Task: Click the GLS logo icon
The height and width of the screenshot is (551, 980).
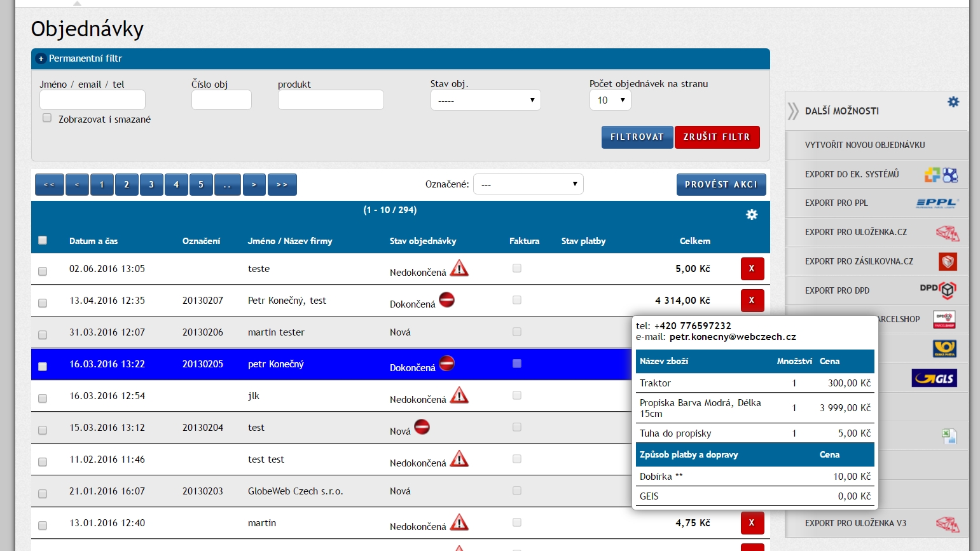Action: (934, 378)
